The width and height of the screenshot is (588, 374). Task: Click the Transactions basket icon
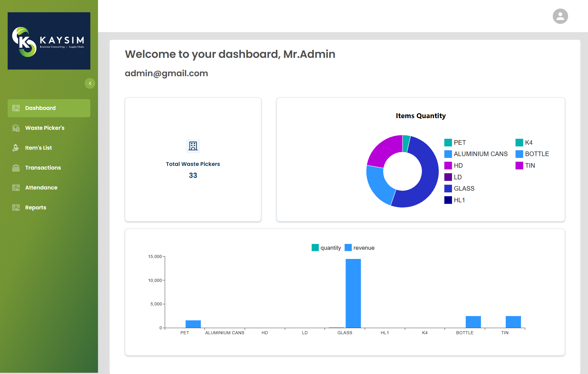point(16,168)
